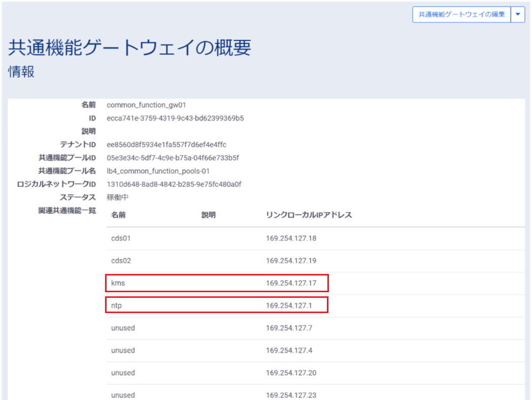The image size is (532, 400).
Task: Click the IP address 169.254.127.19
Action: [291, 261]
